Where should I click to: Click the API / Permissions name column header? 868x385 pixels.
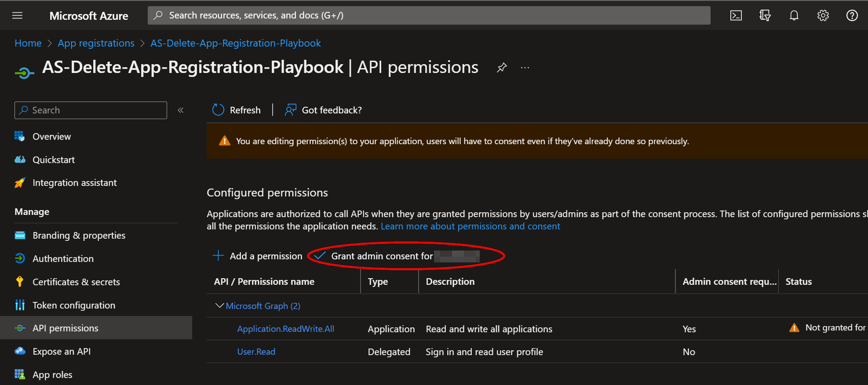pos(264,281)
